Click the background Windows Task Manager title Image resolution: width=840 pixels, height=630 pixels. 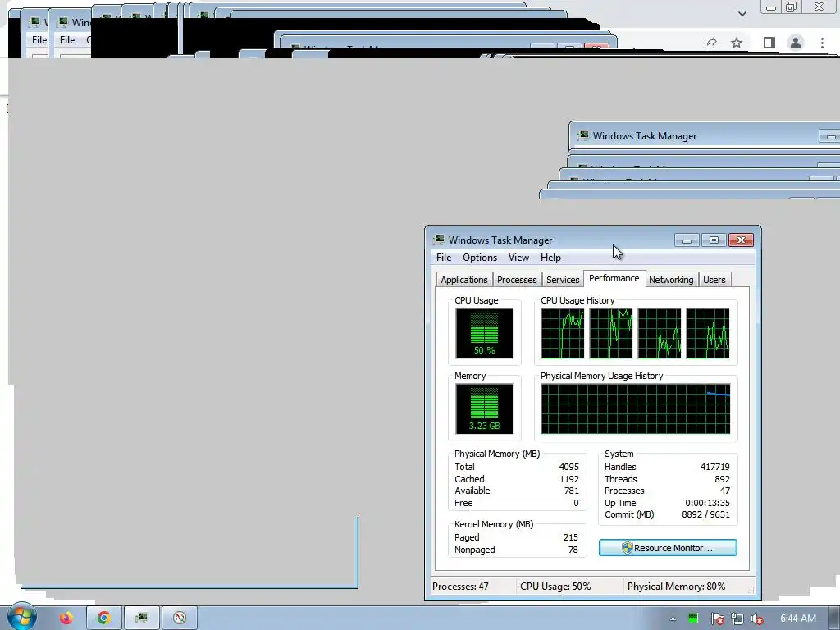[645, 136]
